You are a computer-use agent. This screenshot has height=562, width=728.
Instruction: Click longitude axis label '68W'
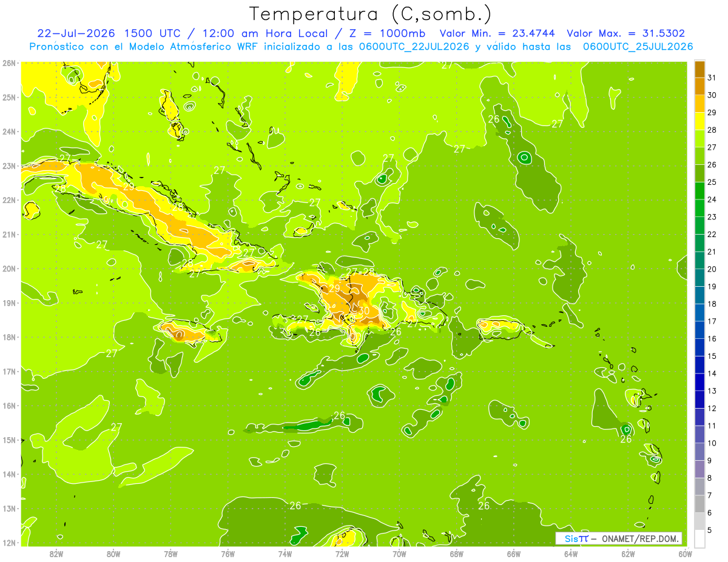[456, 554]
